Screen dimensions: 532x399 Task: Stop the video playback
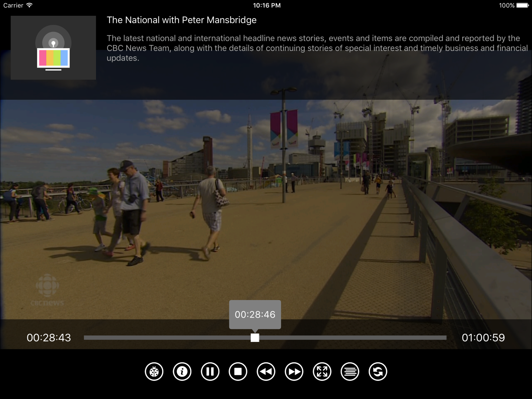click(x=238, y=372)
